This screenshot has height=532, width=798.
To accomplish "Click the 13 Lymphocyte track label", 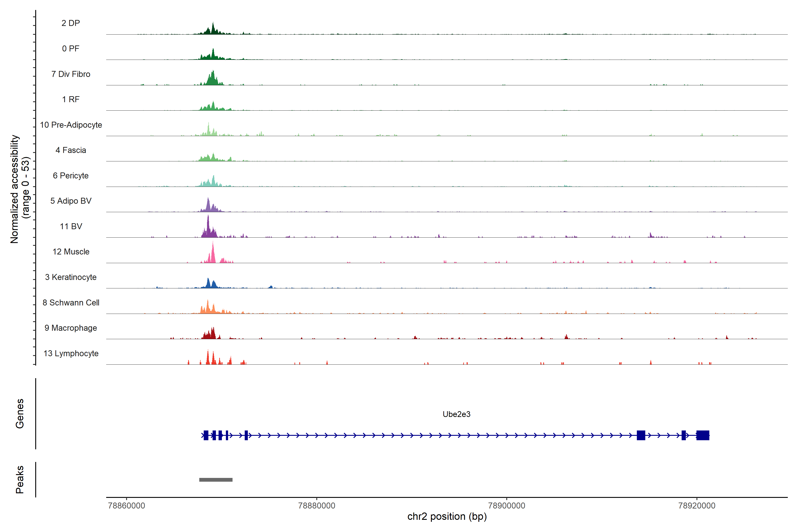I will click(x=70, y=354).
